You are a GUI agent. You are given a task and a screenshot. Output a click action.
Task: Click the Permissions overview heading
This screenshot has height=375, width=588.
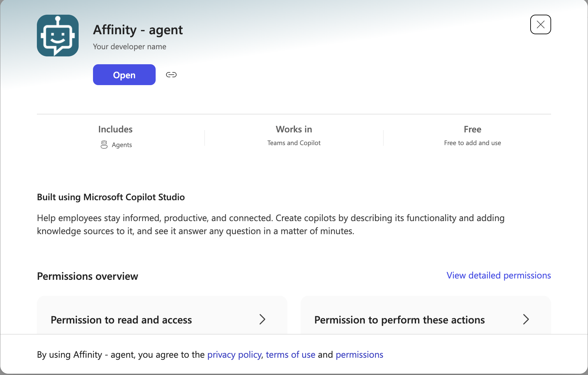point(87,276)
